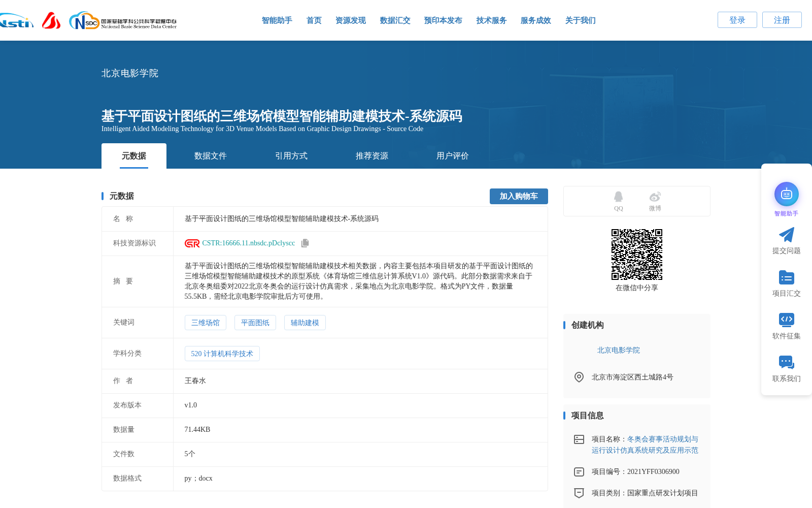Click the red flame logo icon
Image resolution: width=812 pixels, height=508 pixels.
pos(51,21)
